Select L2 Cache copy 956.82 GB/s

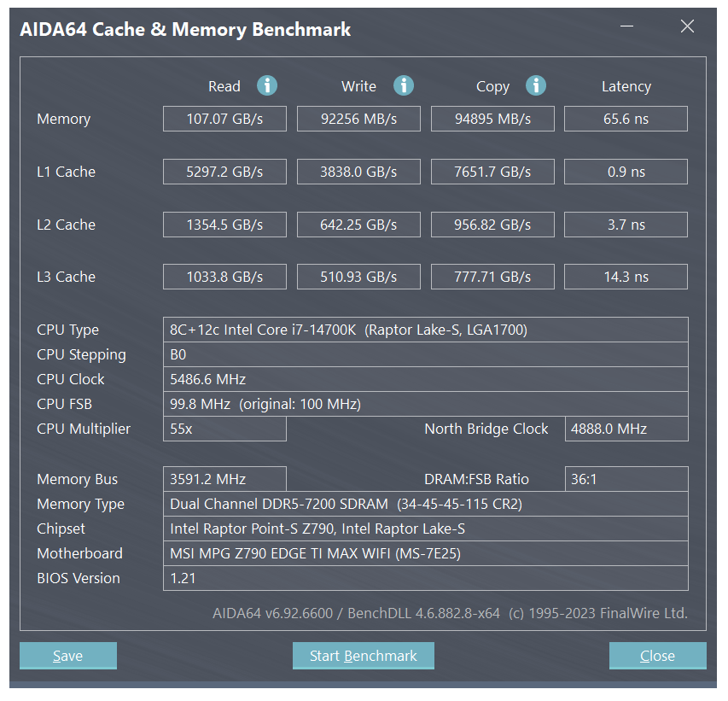point(492,225)
